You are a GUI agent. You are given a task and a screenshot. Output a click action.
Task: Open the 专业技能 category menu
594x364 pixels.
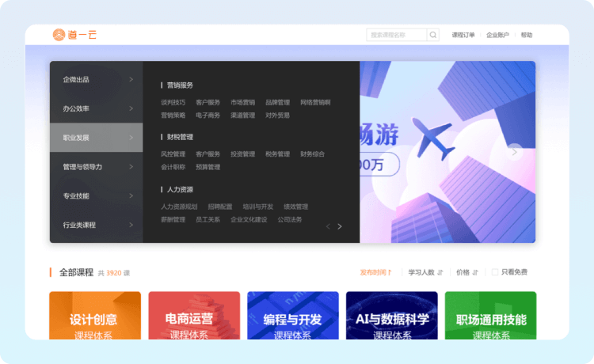pyautogui.click(x=96, y=195)
